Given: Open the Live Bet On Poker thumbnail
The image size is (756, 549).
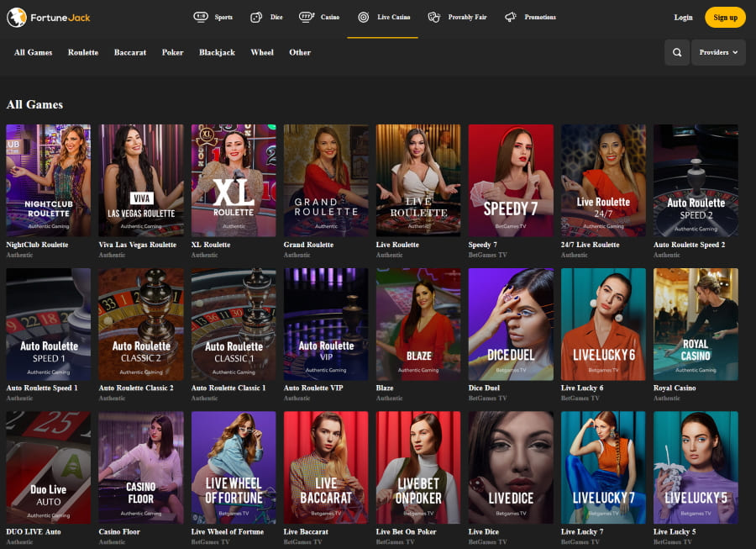Looking at the screenshot, I should [418, 467].
